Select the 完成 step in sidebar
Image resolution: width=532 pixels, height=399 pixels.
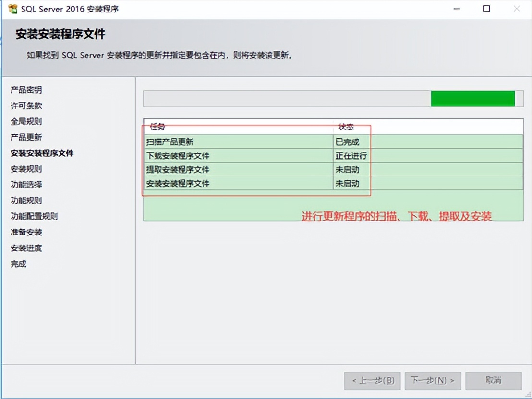click(18, 264)
